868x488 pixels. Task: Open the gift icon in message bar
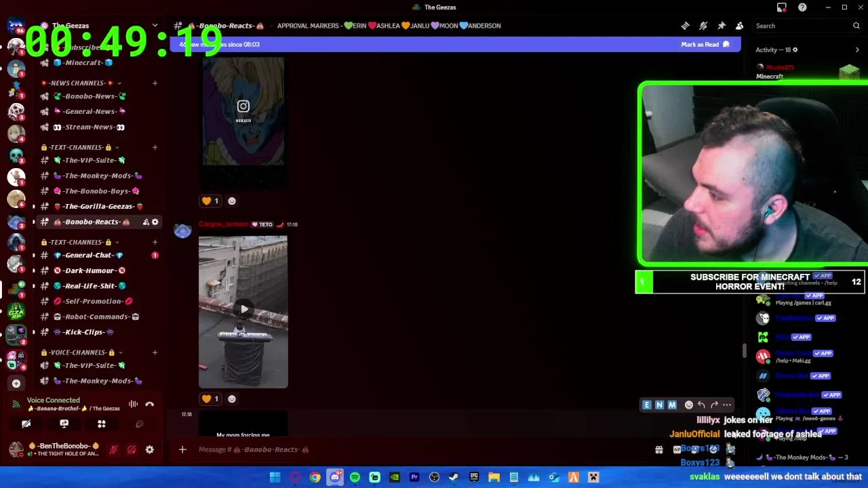(658, 449)
